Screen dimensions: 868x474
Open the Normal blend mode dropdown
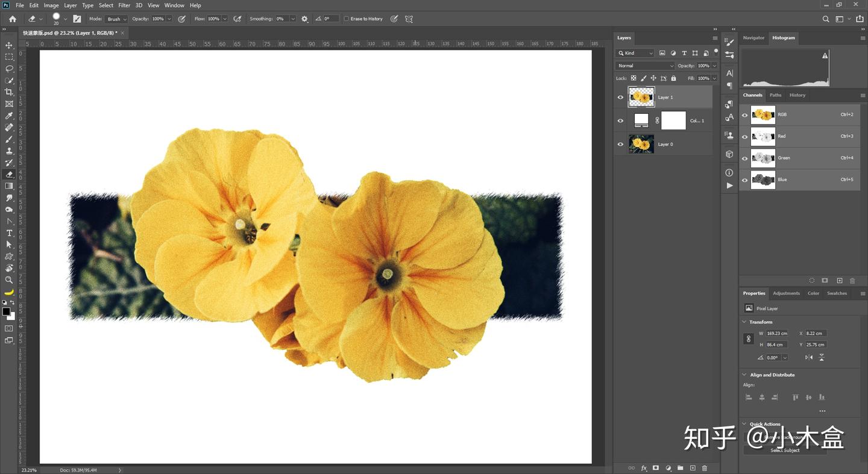pos(645,66)
